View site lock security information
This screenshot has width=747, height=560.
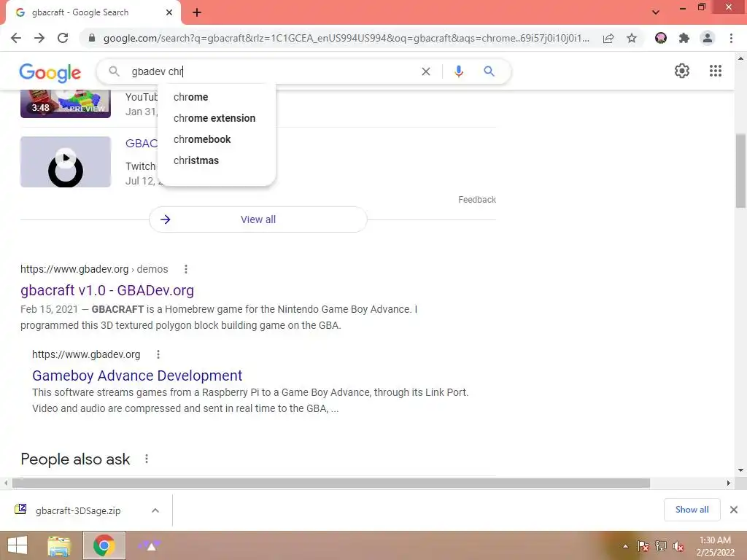pyautogui.click(x=92, y=38)
